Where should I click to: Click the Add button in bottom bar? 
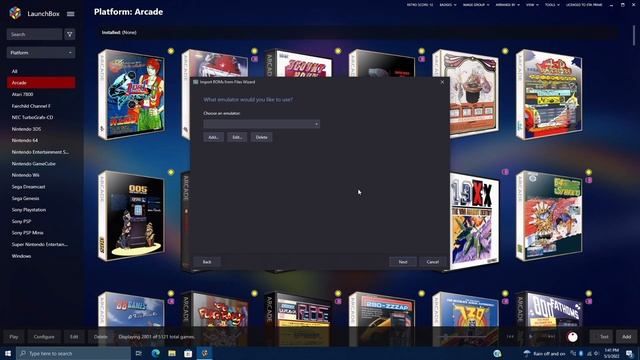627,337
